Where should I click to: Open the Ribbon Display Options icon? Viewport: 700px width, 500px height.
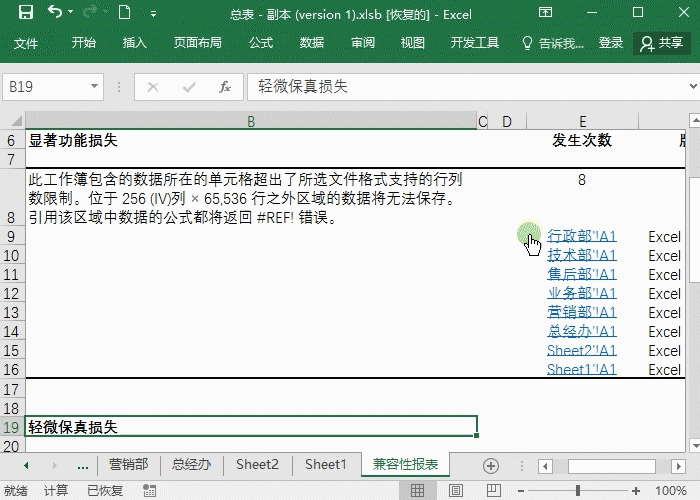pos(545,12)
